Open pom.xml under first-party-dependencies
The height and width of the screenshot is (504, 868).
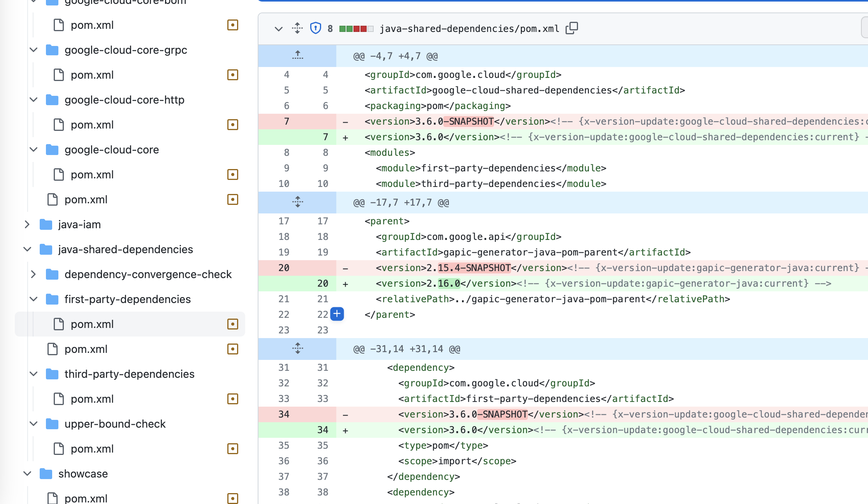92,324
